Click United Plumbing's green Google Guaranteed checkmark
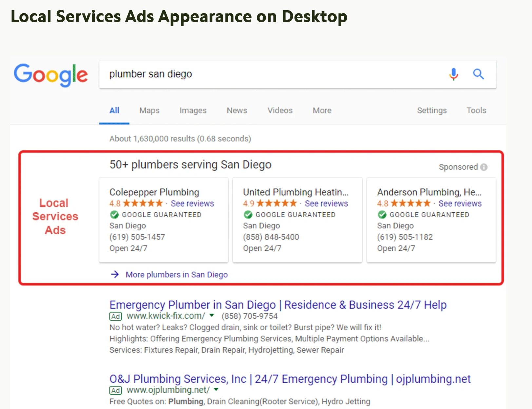Viewport: 532px width, 409px height. coord(248,215)
